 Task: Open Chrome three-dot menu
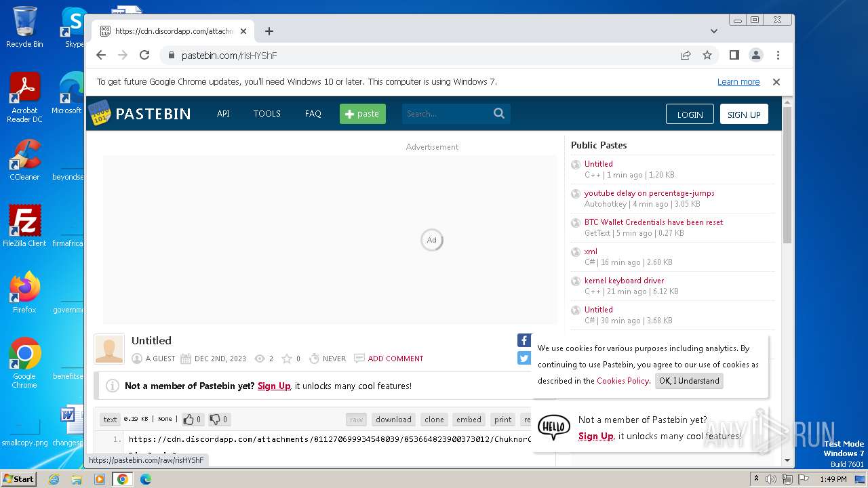click(x=778, y=55)
